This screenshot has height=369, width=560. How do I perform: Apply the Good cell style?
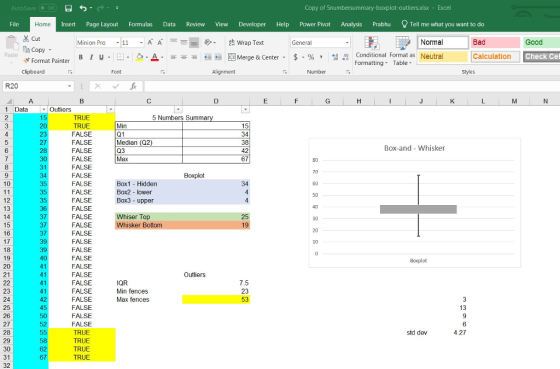point(541,42)
